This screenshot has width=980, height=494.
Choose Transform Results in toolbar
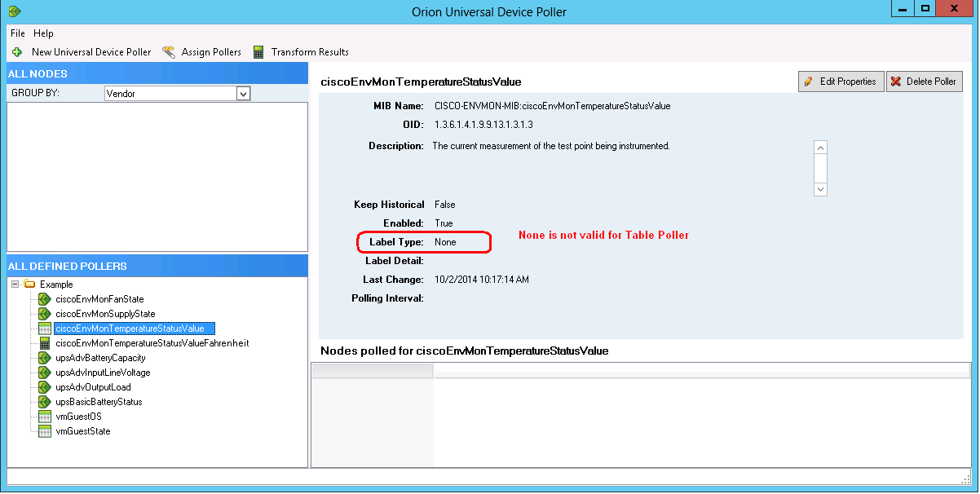tap(310, 52)
